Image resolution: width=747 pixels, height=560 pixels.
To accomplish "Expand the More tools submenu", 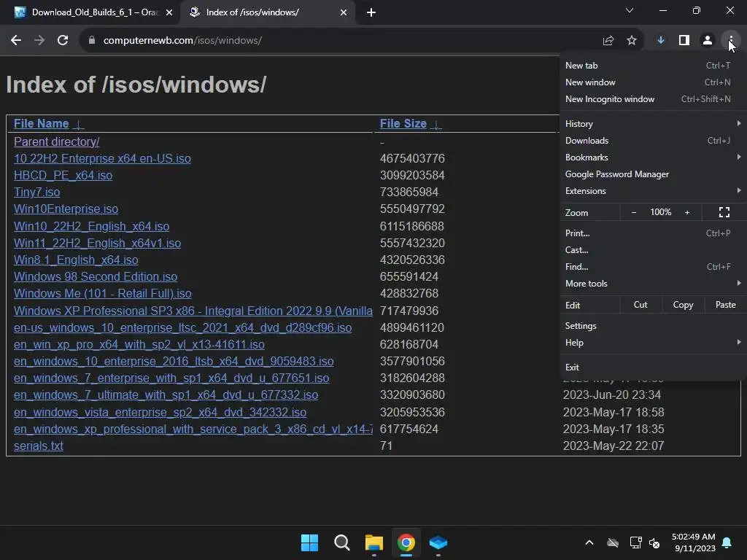I will coord(653,284).
